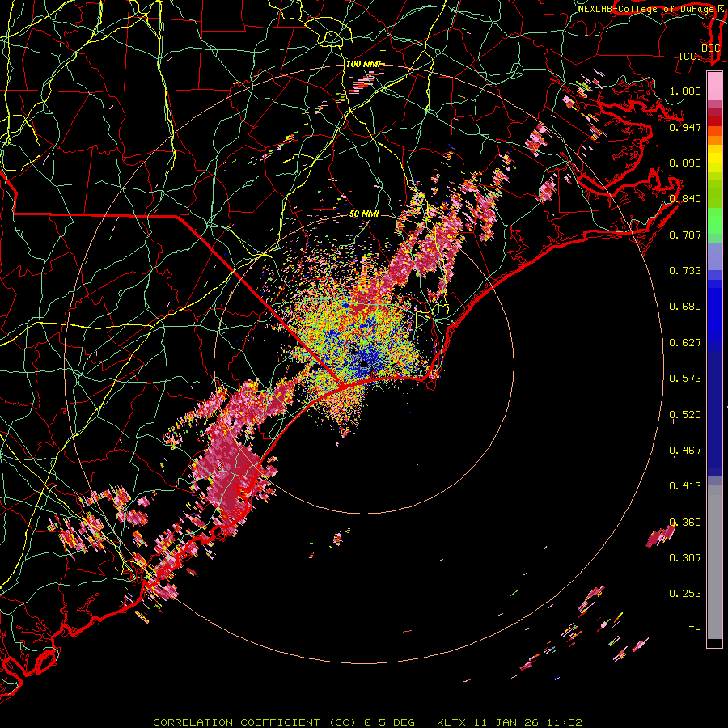This screenshot has width=728, height=728.
Task: Click the TH threshold label
Action: click(695, 630)
